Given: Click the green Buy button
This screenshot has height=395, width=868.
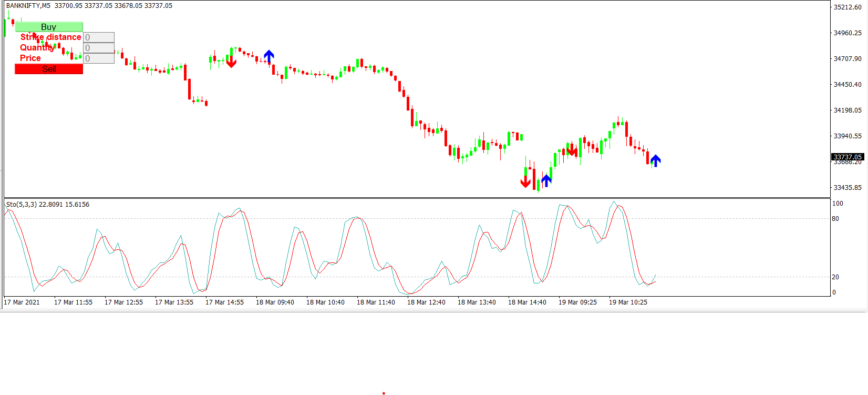Looking at the screenshot, I should tap(49, 27).
